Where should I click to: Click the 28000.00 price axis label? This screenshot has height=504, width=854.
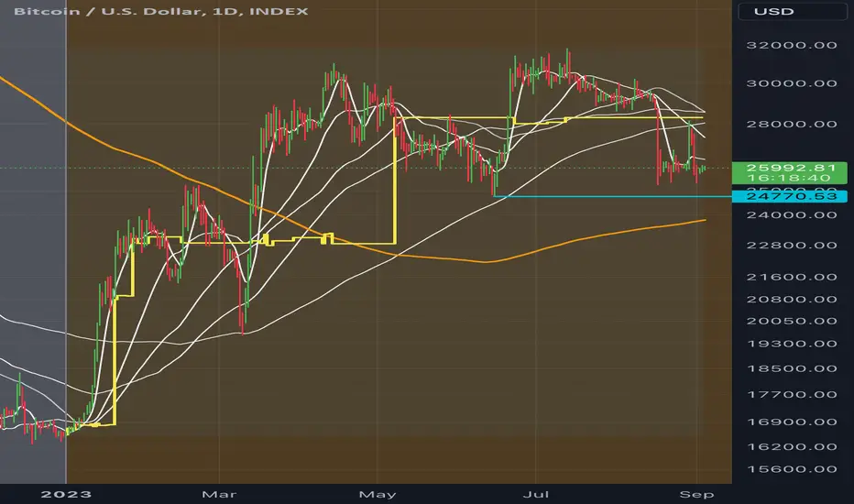pos(792,125)
